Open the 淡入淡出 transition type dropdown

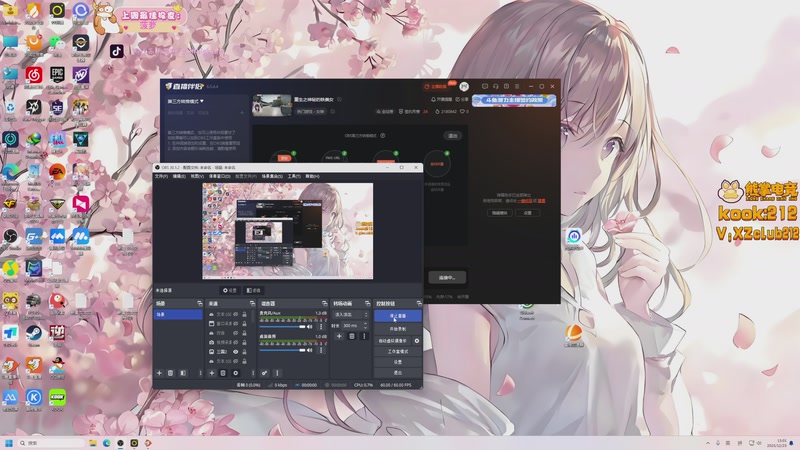pyautogui.click(x=349, y=315)
